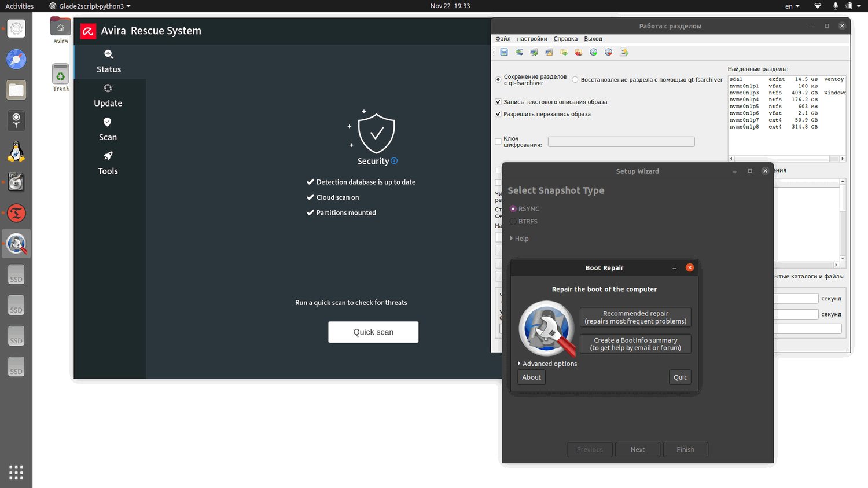Click the blue floppy disk save toolbar icon
Image resolution: width=868 pixels, height=488 pixels.
[x=504, y=52]
